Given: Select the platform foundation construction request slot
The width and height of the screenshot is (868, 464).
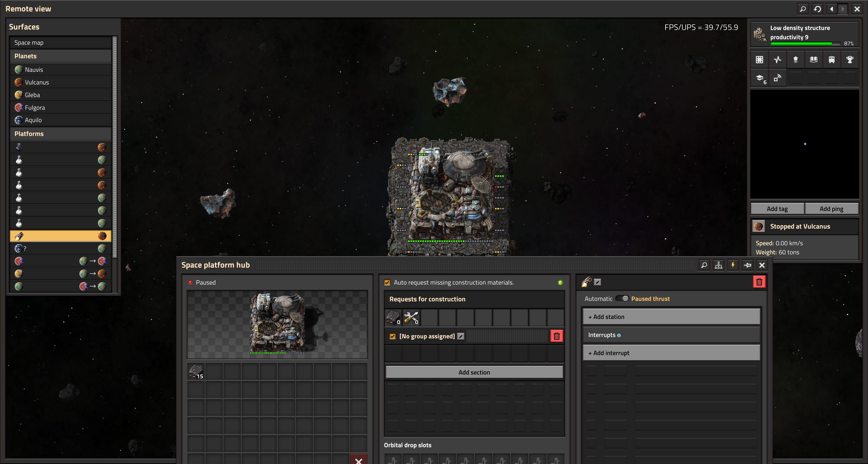Looking at the screenshot, I should pyautogui.click(x=393, y=317).
